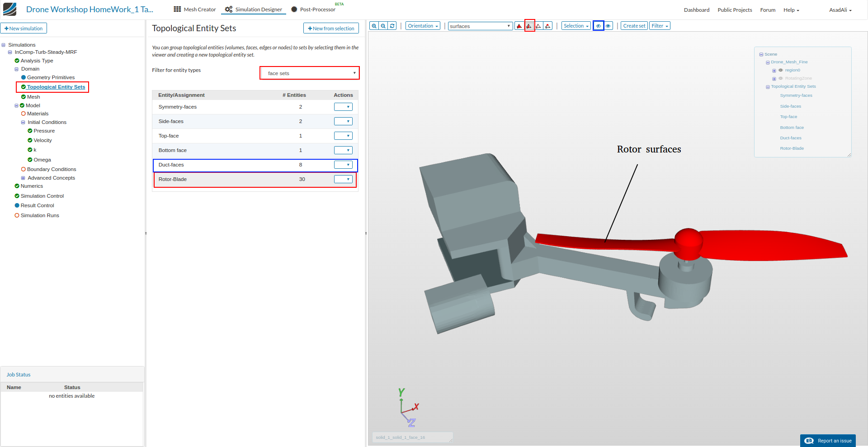The width and height of the screenshot is (868, 447).
Task: Open Geometry Primitives tree item
Action: [x=51, y=77]
